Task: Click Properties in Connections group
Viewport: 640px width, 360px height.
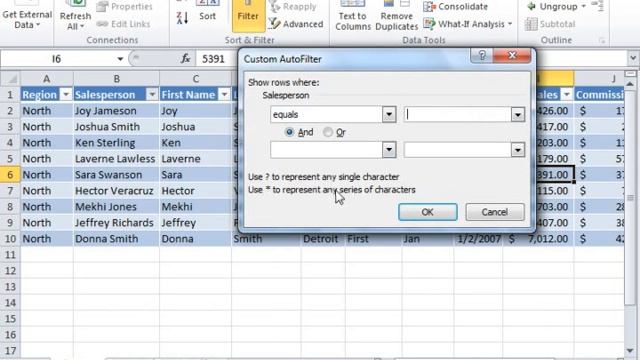Action: tap(124, 7)
